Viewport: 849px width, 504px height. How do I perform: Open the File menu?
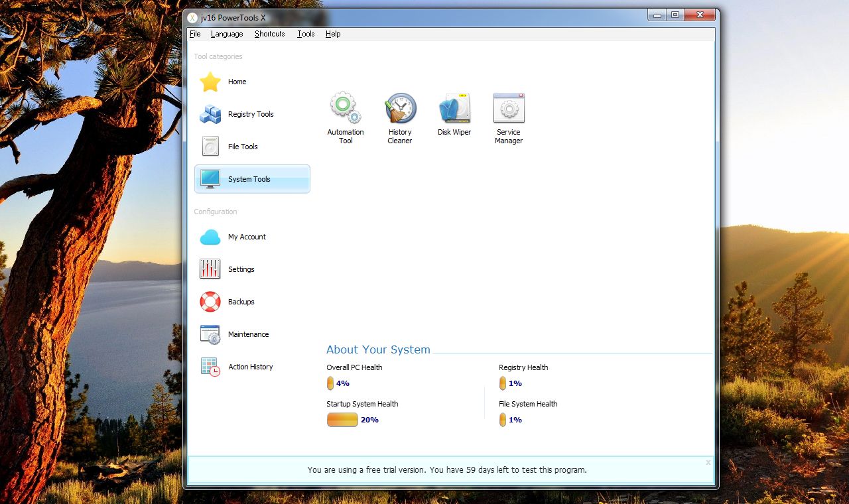coord(195,34)
